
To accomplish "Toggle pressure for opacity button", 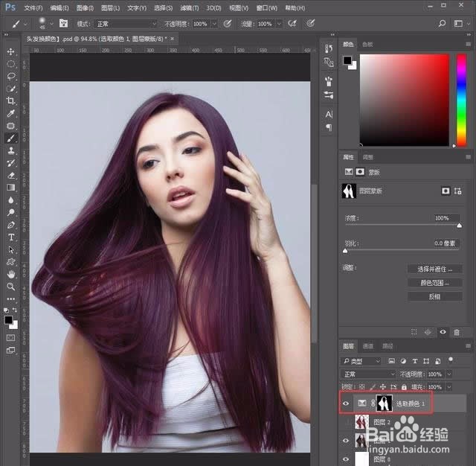I will click(228, 23).
